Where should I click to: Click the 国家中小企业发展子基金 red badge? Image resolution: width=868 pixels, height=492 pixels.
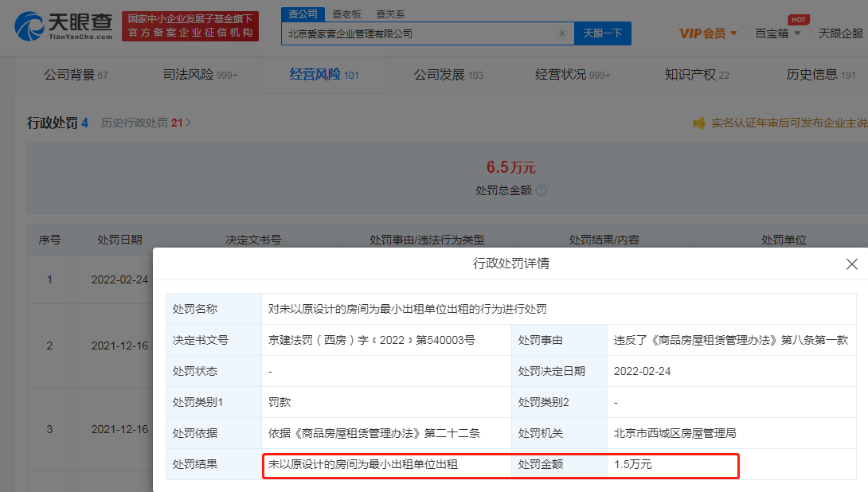pos(190,25)
